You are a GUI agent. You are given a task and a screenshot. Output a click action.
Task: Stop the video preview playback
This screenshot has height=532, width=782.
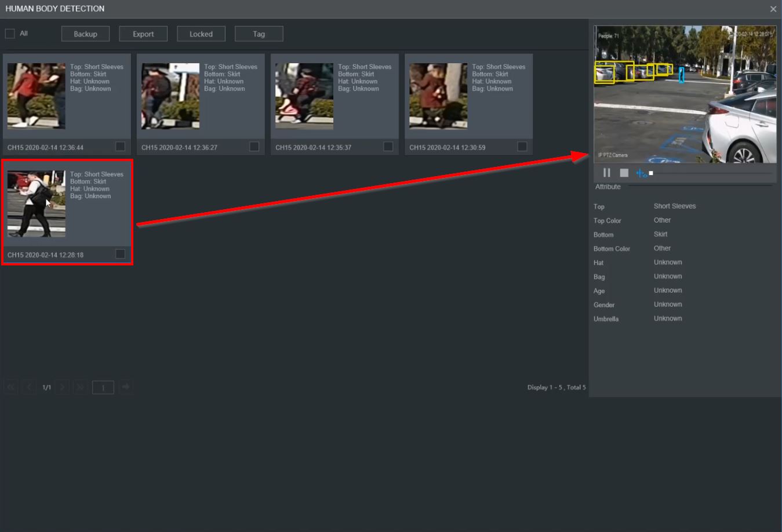(624, 173)
